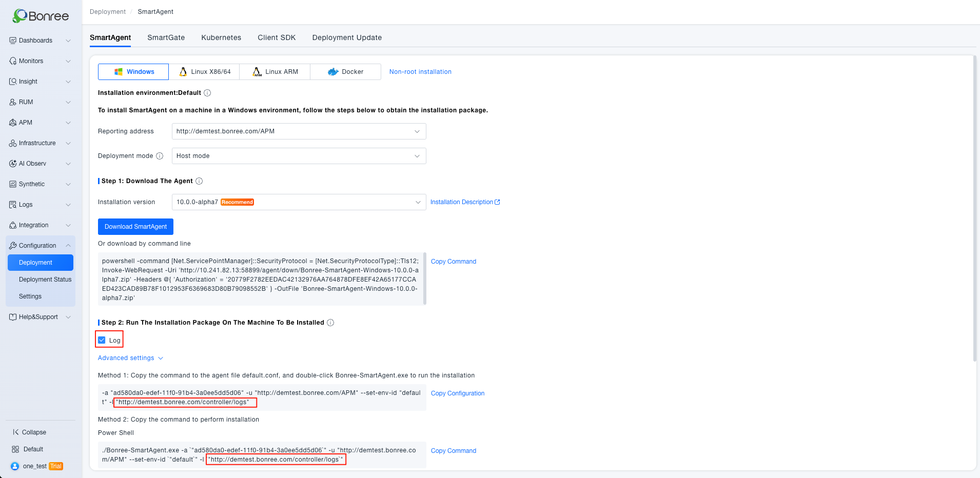Expand the Help&Support menu chevron
The width and height of the screenshot is (980, 478).
(68, 317)
